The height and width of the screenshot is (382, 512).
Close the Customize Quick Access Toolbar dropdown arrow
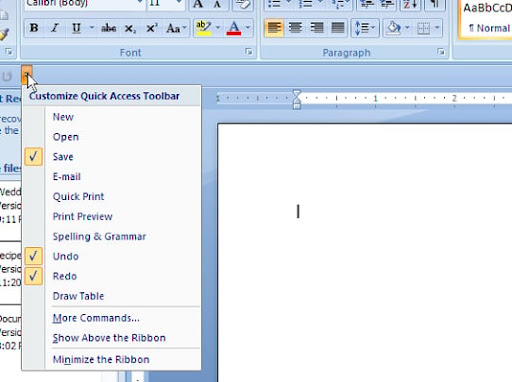27,75
